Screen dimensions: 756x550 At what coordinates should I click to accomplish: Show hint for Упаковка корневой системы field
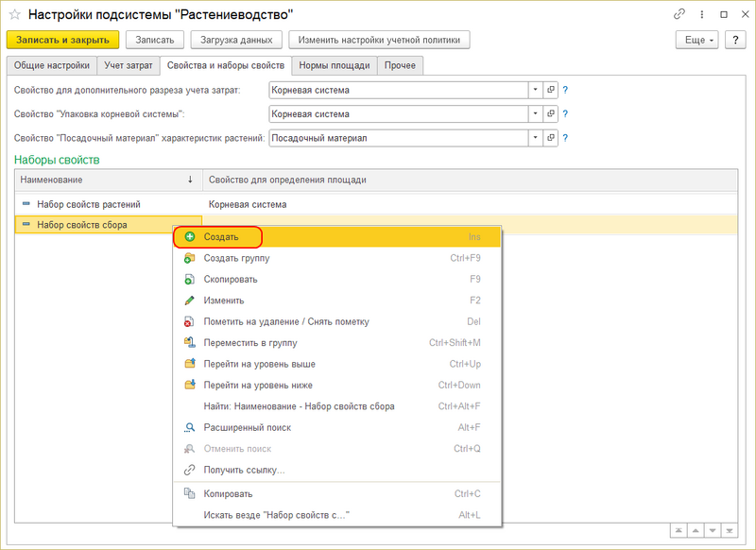point(565,114)
